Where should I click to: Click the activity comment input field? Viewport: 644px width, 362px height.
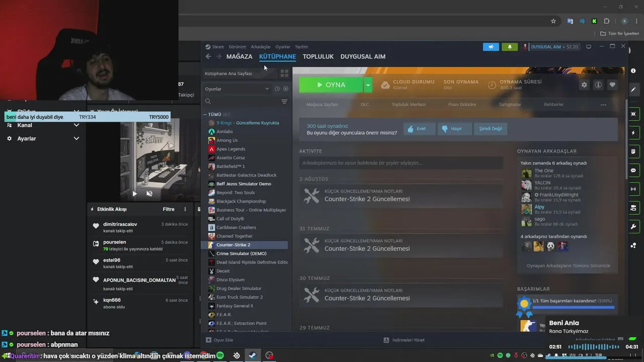coord(401,163)
